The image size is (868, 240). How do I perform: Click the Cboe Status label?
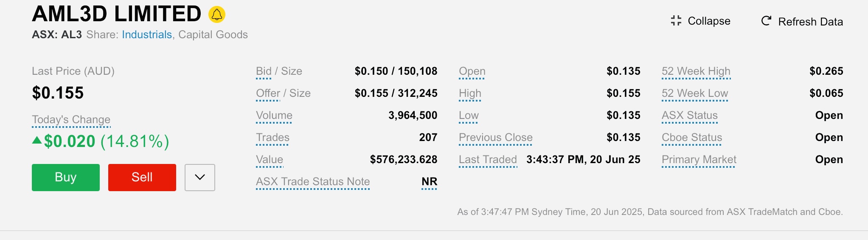pos(692,138)
